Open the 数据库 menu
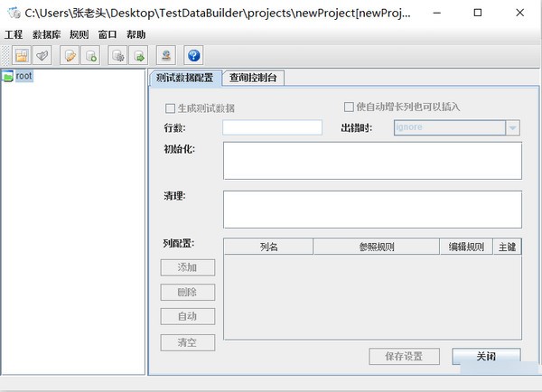Screen dimensions: 542x392 click(x=45, y=34)
